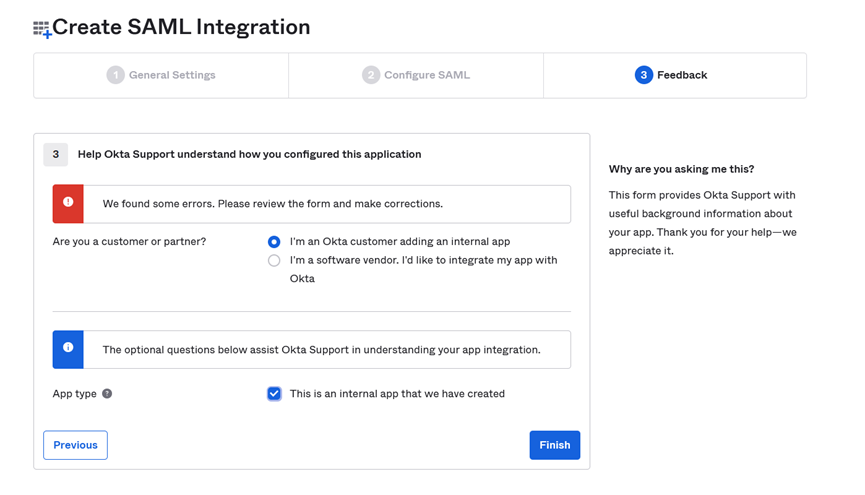This screenshot has height=495, width=865.
Task: Click the Finish button
Action: [x=554, y=445]
